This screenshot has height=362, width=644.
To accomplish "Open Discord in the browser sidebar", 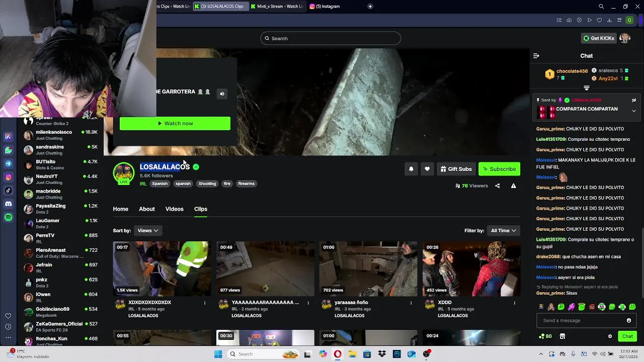I will coord(8,204).
